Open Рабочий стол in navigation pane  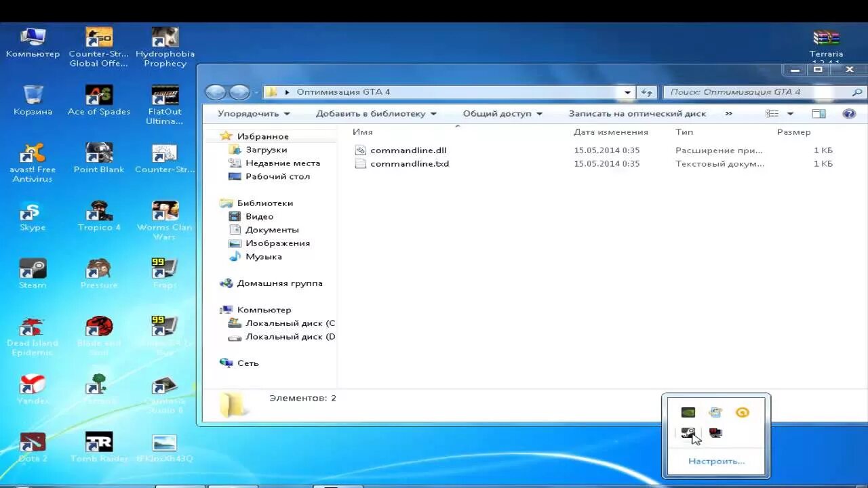click(277, 177)
